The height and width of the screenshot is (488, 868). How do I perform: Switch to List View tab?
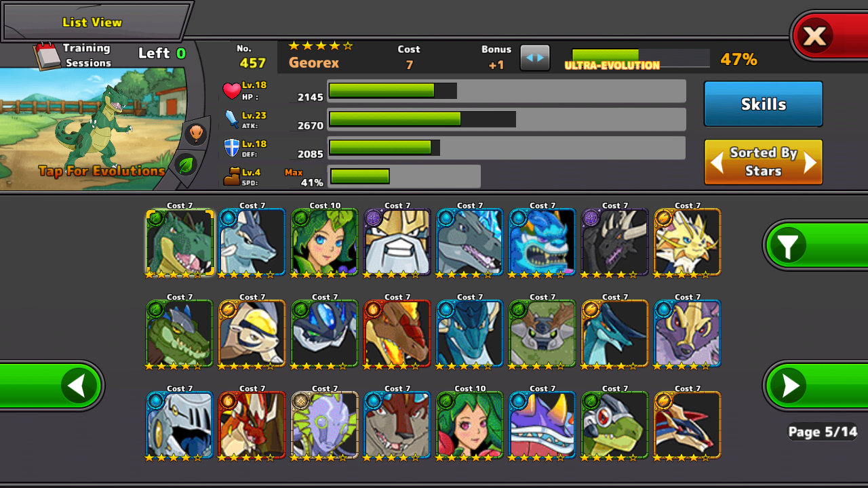coord(93,22)
